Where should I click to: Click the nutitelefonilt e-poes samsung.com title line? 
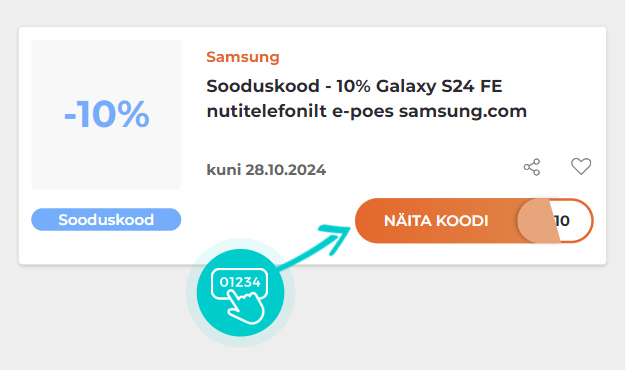pyautogui.click(x=367, y=111)
